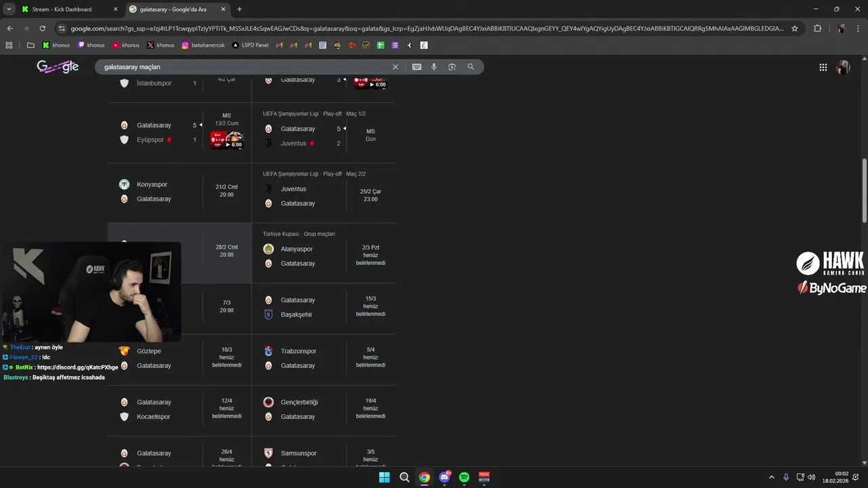This screenshot has height=488, width=868.
Task: Open a new tab with the plus button
Action: 239,9
